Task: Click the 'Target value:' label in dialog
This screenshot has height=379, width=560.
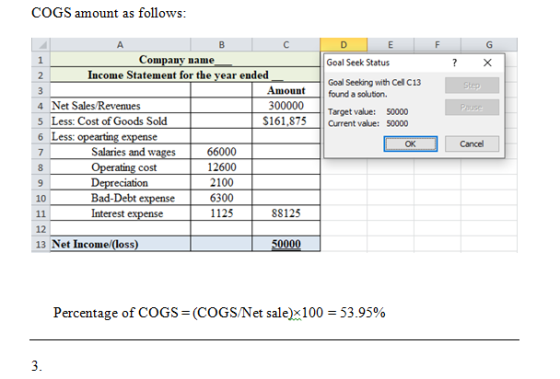Action: pyautogui.click(x=352, y=112)
